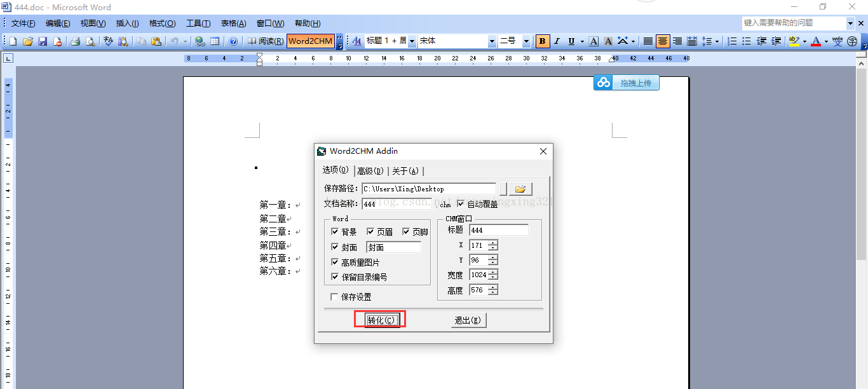868x389 pixels.
Task: Open the character scaling dropdown arrow
Action: click(633, 41)
